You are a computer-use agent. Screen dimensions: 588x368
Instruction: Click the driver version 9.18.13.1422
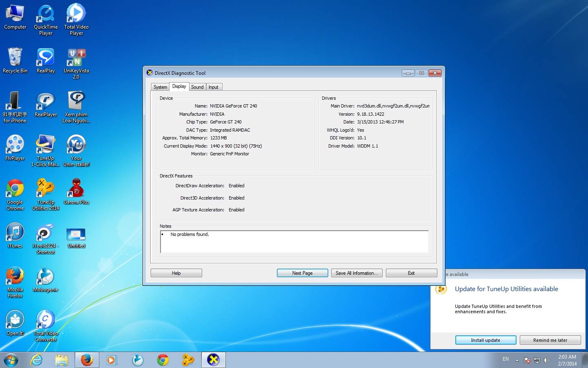pyautogui.click(x=370, y=114)
